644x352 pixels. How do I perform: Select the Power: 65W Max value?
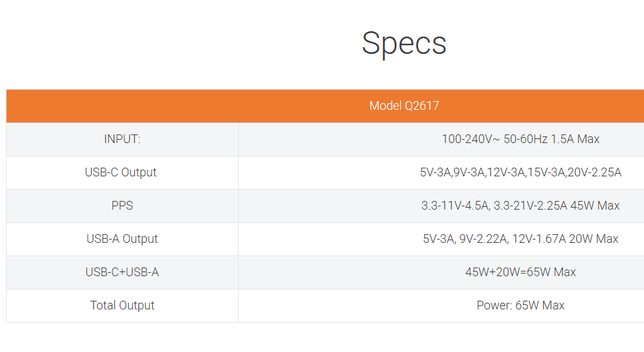coord(520,305)
